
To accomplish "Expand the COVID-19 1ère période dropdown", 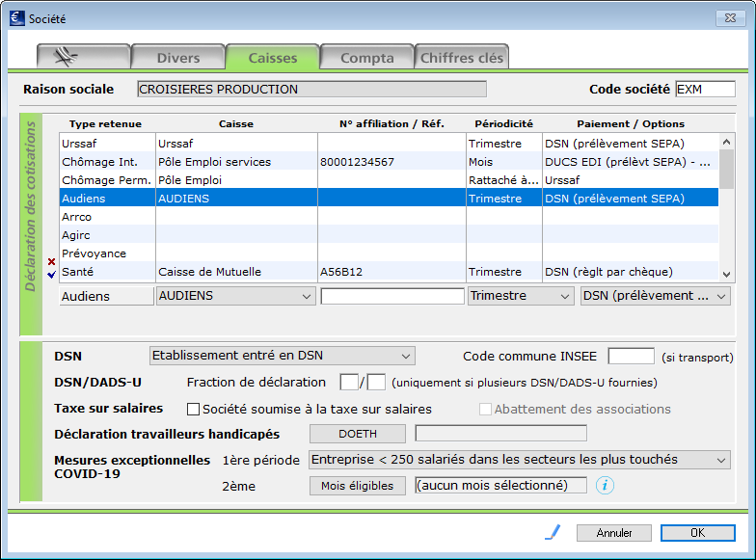I will pos(519,460).
